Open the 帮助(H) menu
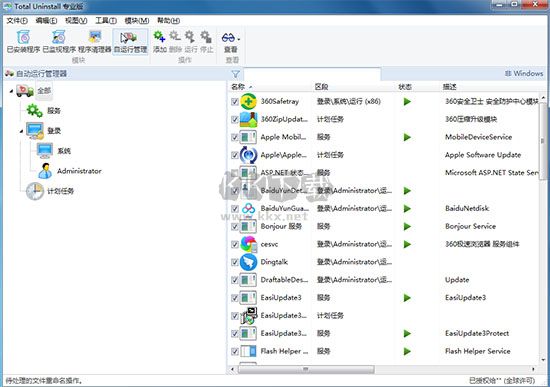 (x=168, y=21)
